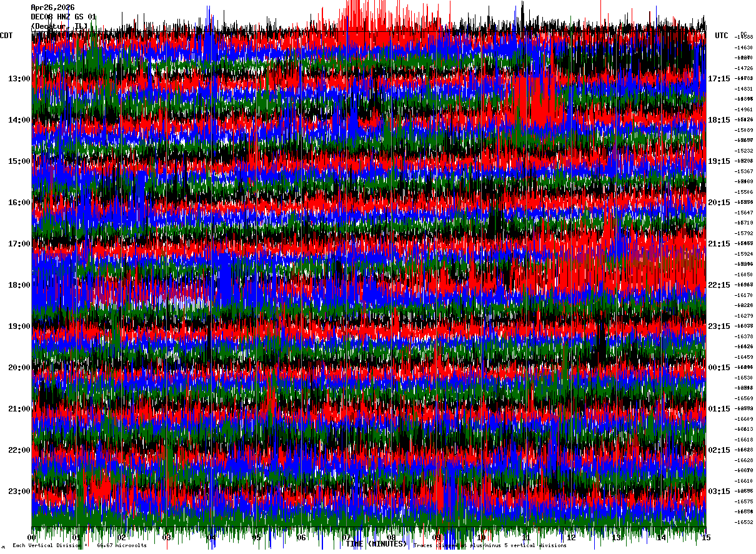Select the 13:00 CDT row label

pyautogui.click(x=19, y=79)
